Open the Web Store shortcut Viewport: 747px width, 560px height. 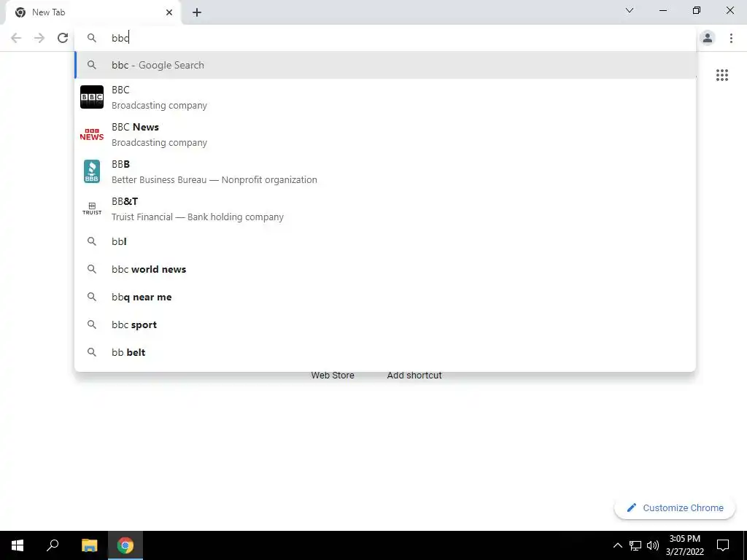point(333,376)
